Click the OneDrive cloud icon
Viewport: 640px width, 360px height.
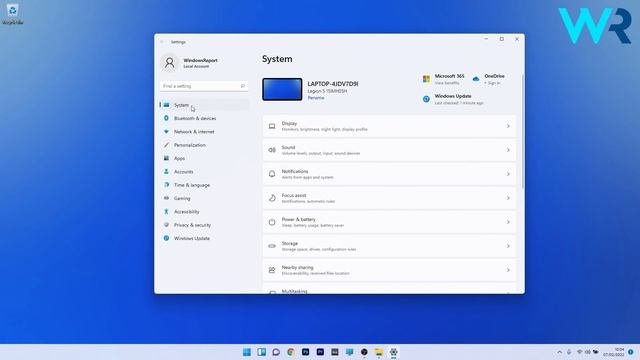pos(476,79)
